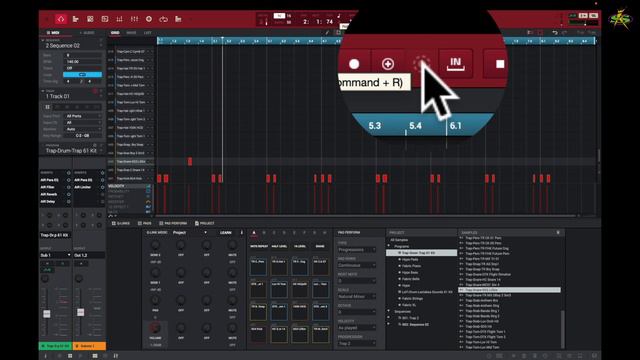Image resolution: width=640 pixels, height=360 pixels.
Task: Toggle the AIR Delay insert power
Action: click(x=68, y=202)
